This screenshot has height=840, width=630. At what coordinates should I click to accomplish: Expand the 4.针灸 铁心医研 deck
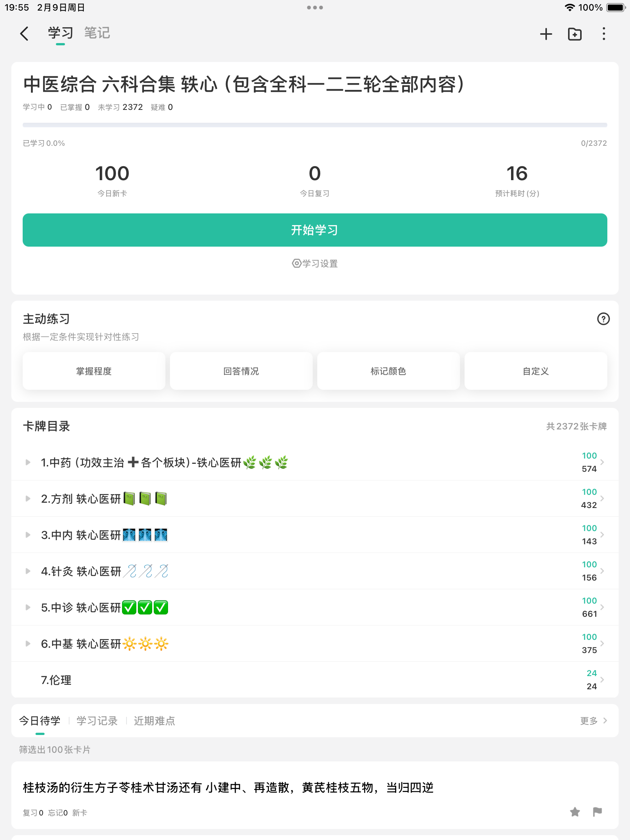pos(28,571)
